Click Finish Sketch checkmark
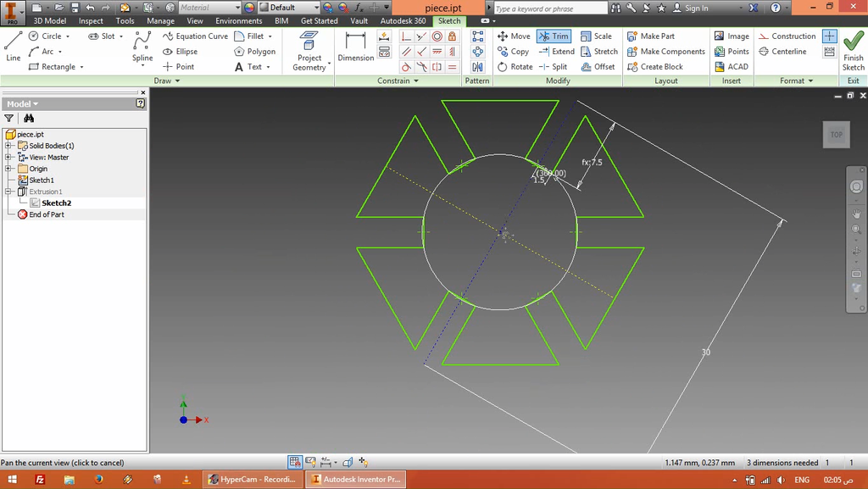 pos(853,50)
